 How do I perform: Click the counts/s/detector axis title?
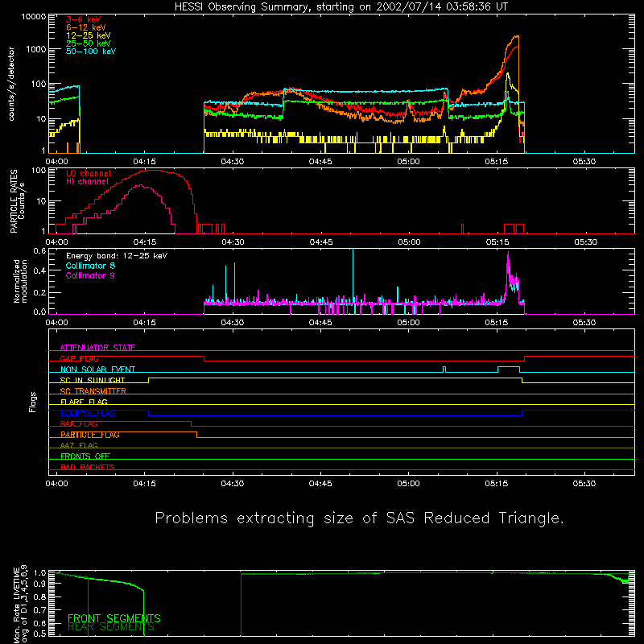pyautogui.click(x=11, y=84)
